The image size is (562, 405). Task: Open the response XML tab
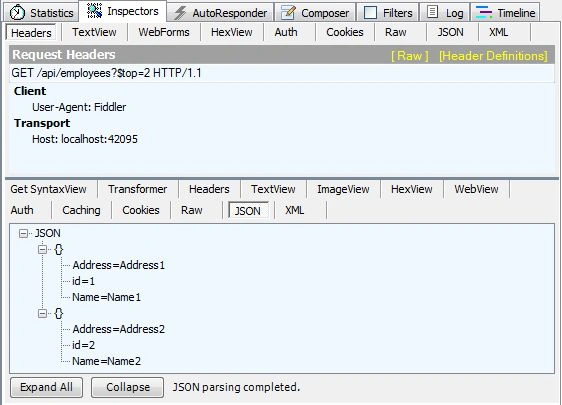click(x=295, y=210)
